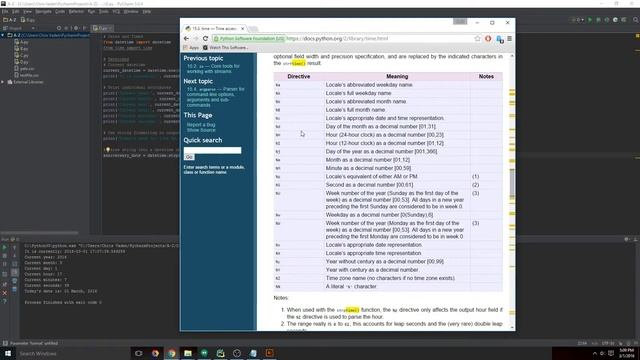
Task: Open PyCharm File menu
Action: [4, 11]
